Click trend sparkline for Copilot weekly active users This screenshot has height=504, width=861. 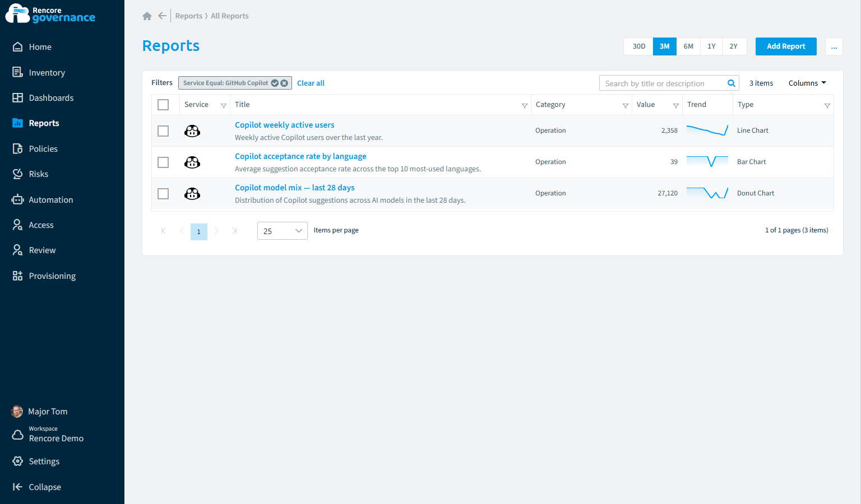click(x=707, y=130)
